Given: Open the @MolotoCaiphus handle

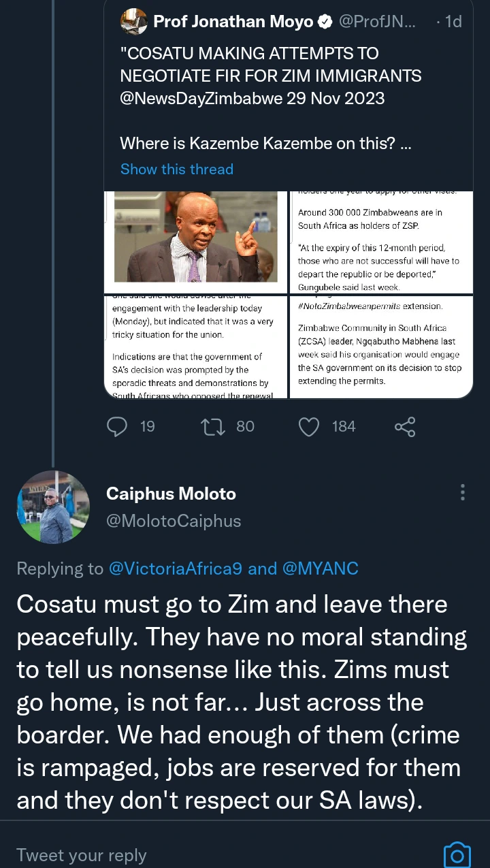Looking at the screenshot, I should tap(174, 521).
